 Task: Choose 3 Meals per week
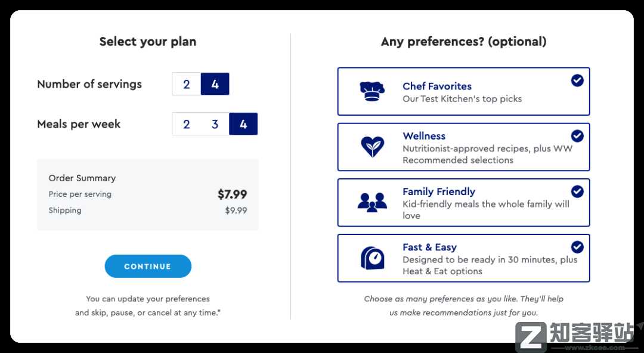(215, 124)
